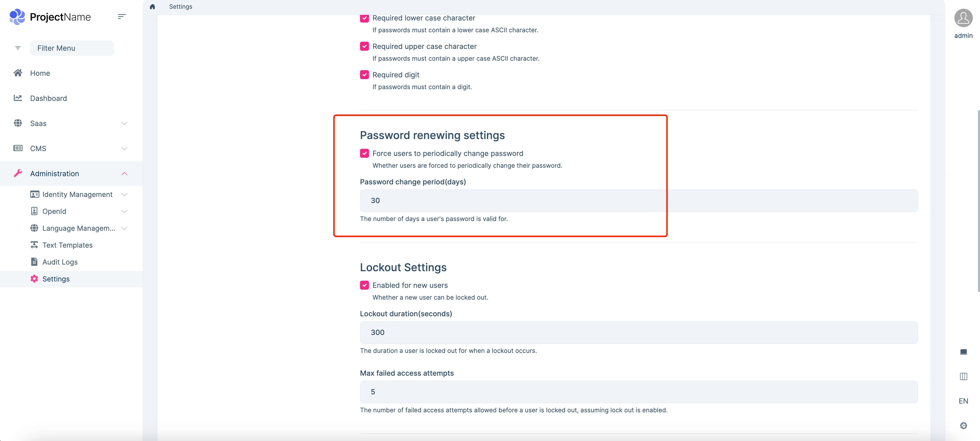Image resolution: width=980 pixels, height=441 pixels.
Task: Select Dashboard in the sidebar
Action: click(48, 98)
